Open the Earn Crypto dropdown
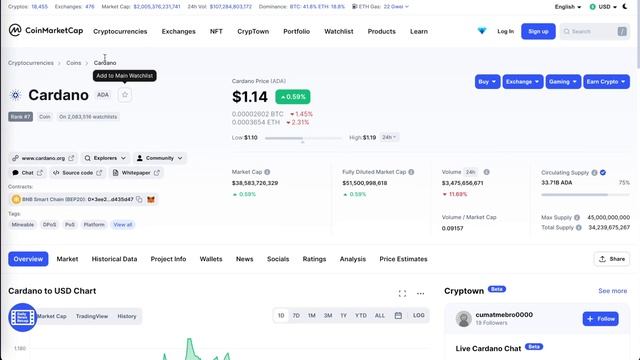Screen dimensions: 640x360 (606, 82)
